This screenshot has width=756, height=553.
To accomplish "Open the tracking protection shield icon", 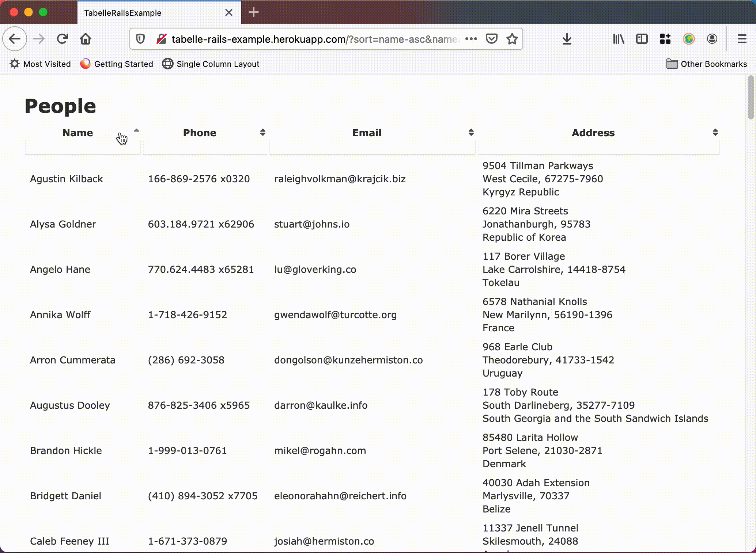I will point(140,39).
